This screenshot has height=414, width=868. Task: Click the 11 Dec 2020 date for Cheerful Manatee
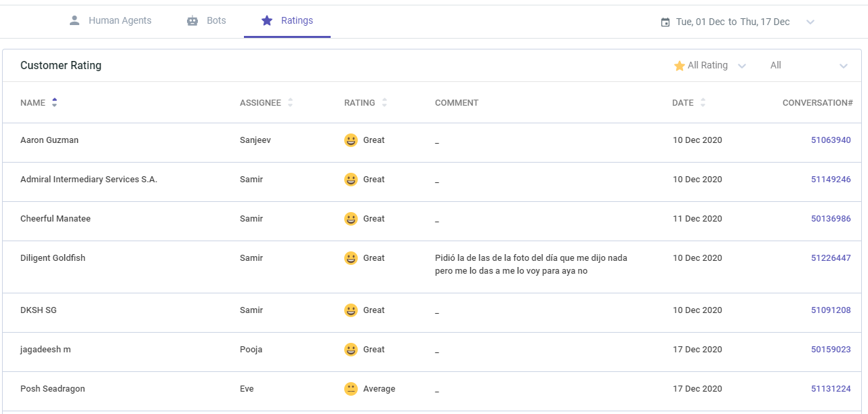pyautogui.click(x=697, y=219)
